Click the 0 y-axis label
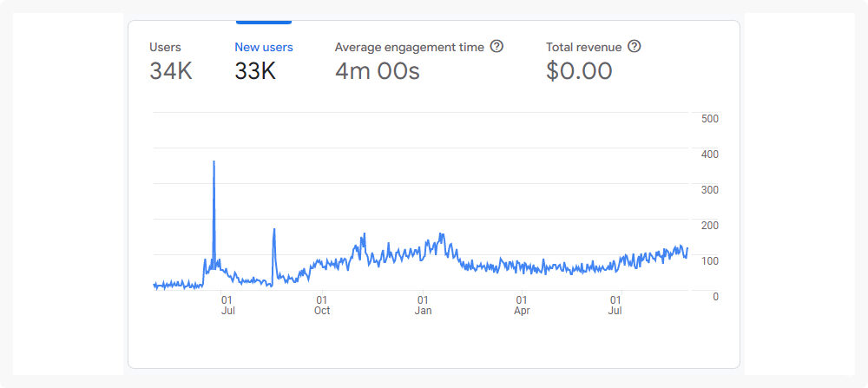868x388 pixels. point(714,297)
